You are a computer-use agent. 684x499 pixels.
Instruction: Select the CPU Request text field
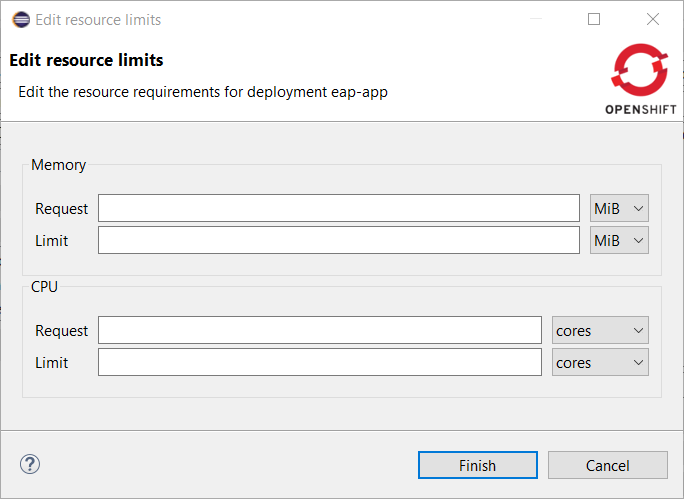click(x=319, y=330)
